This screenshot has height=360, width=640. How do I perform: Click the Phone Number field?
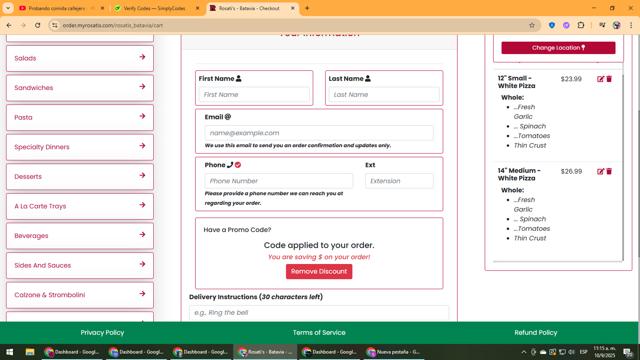[279, 181]
